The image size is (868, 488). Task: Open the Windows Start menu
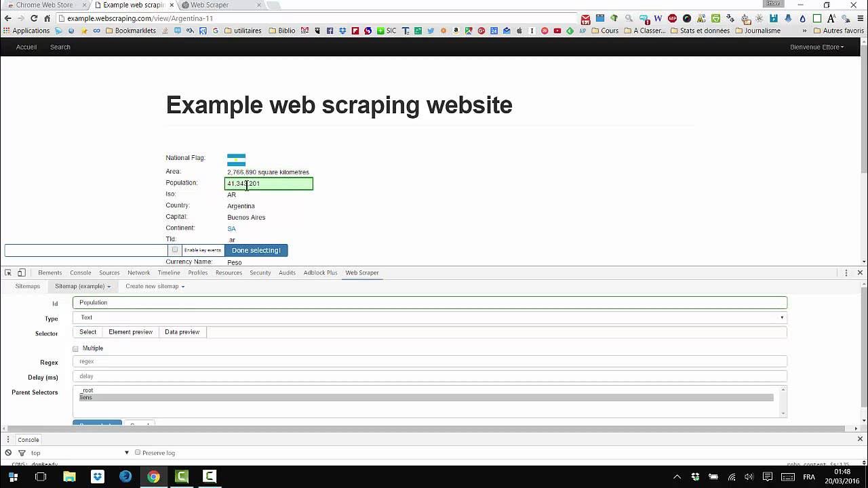[x=13, y=476]
